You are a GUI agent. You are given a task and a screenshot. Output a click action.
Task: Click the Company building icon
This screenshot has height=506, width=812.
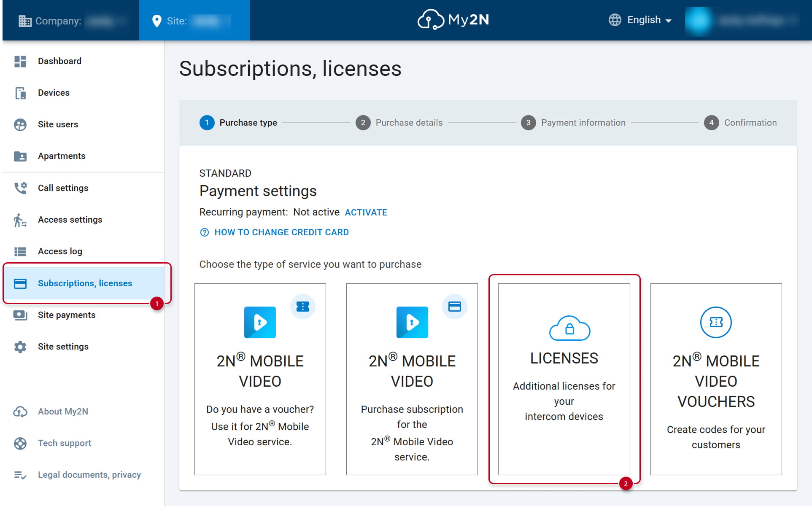pyautogui.click(x=25, y=21)
